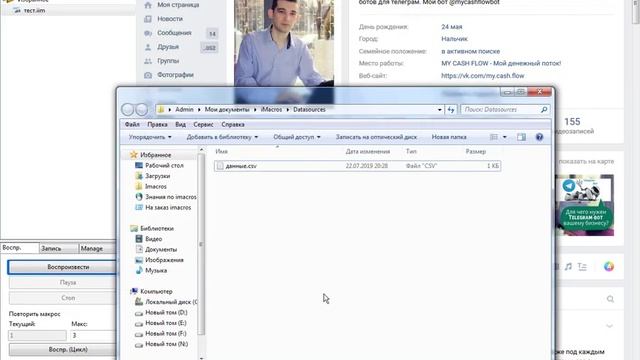This screenshot has height=360, width=640.
Task: Open the https://vk.com/my.cash.flow link
Action: [482, 76]
